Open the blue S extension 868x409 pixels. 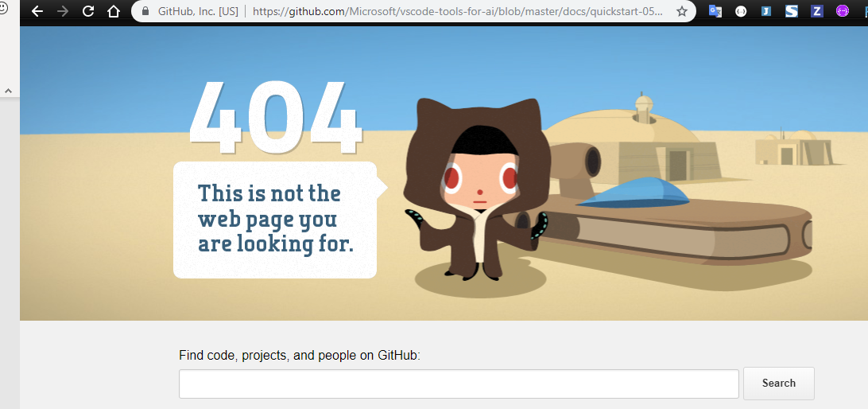coord(792,11)
